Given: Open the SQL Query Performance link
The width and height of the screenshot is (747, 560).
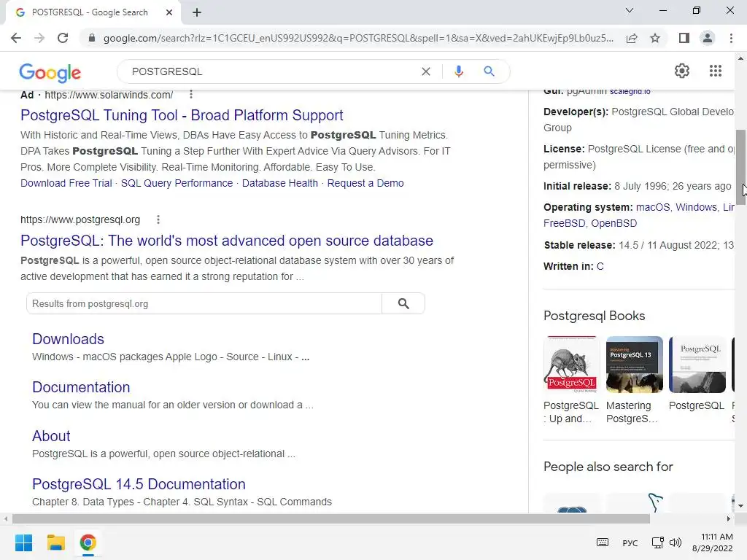Looking at the screenshot, I should (177, 183).
